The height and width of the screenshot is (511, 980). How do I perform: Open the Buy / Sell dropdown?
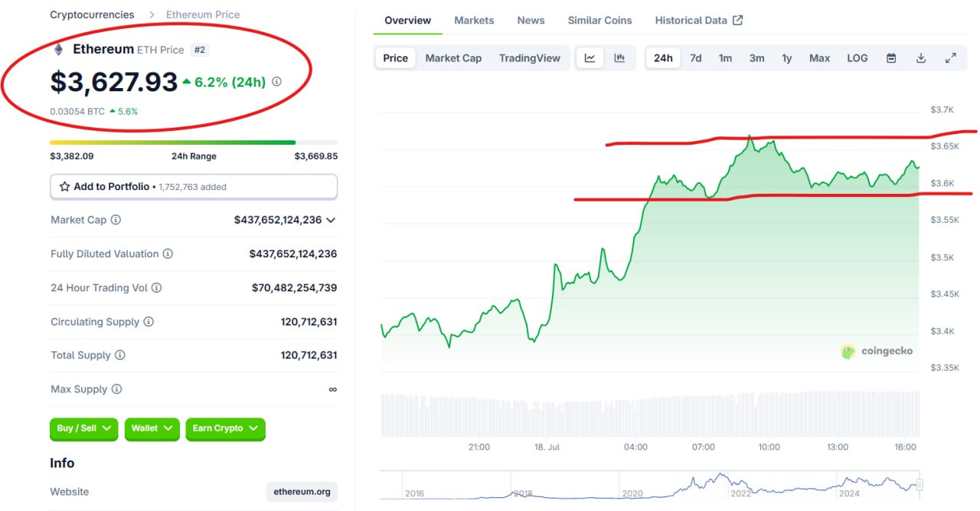(x=84, y=428)
